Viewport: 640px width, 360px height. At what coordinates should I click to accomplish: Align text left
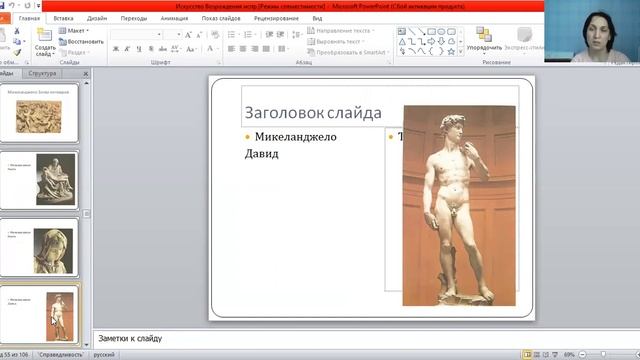click(x=231, y=49)
